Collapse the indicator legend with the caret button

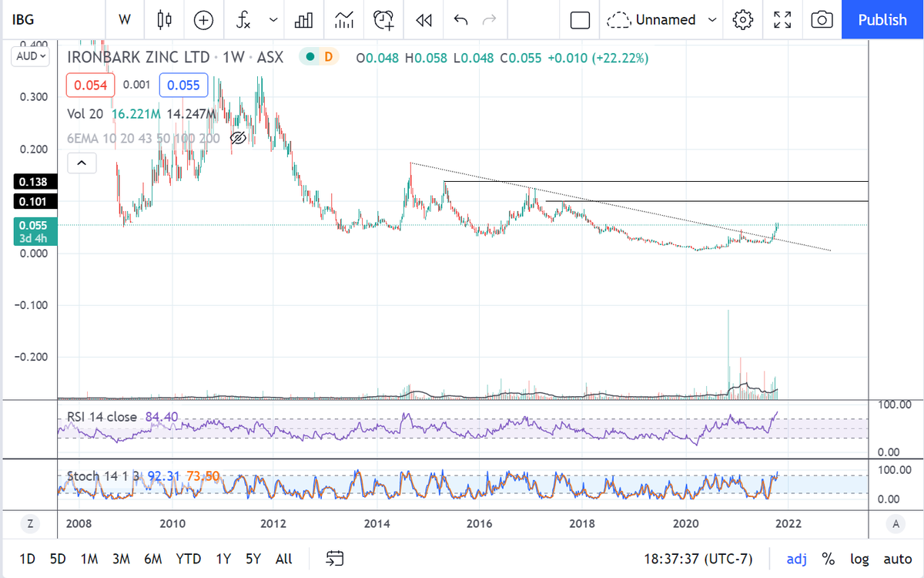coord(82,163)
